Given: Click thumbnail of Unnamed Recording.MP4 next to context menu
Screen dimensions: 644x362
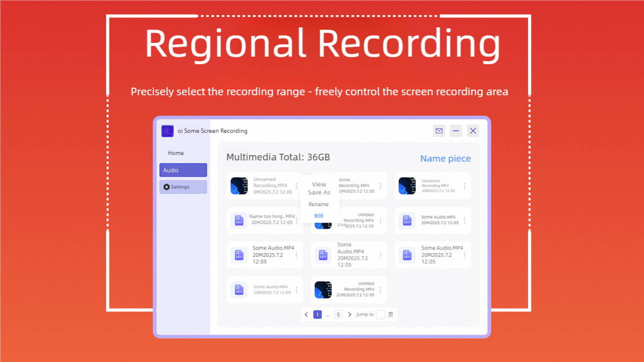Looking at the screenshot, I should pos(239,186).
